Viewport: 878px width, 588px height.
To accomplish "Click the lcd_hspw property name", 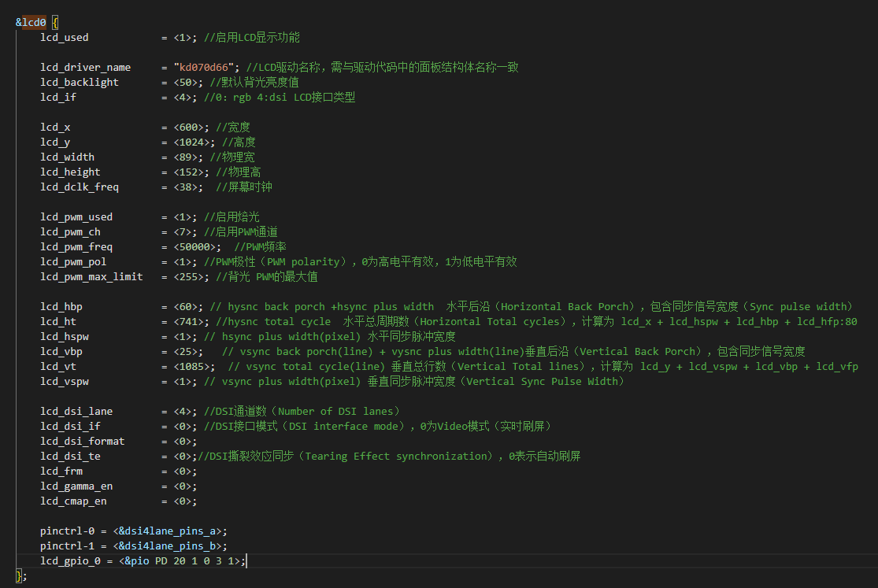I will click(65, 337).
